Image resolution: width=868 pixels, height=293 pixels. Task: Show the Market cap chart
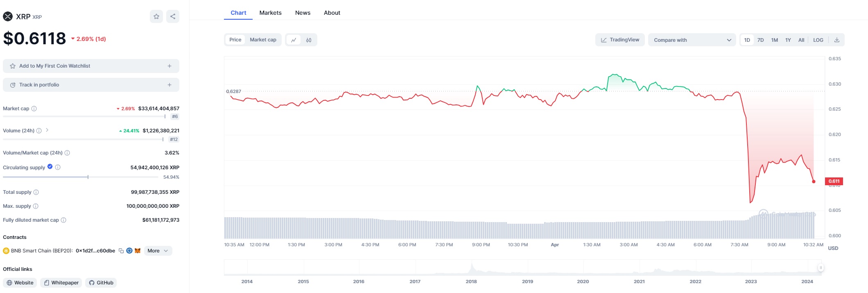coord(263,40)
